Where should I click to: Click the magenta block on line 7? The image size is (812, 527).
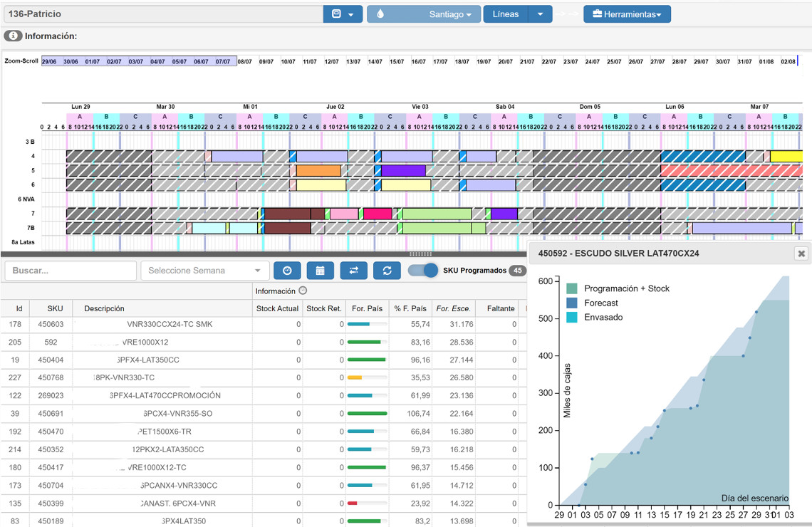(378, 214)
